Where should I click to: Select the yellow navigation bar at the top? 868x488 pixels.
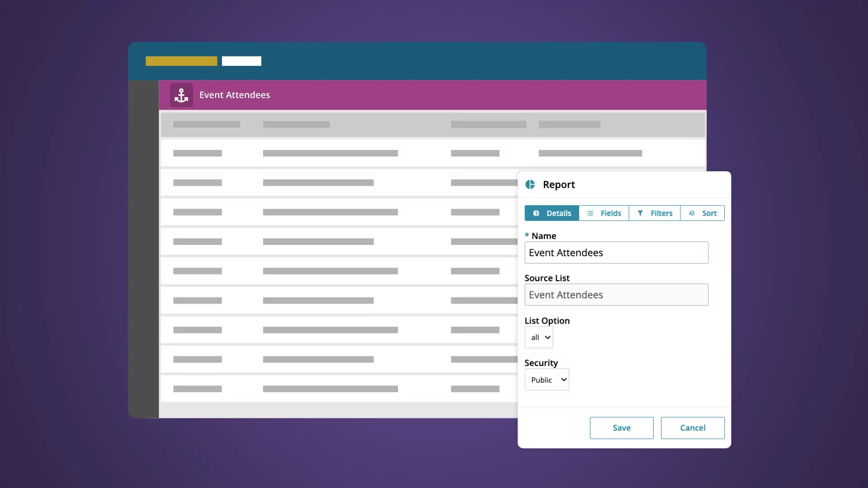(x=181, y=61)
